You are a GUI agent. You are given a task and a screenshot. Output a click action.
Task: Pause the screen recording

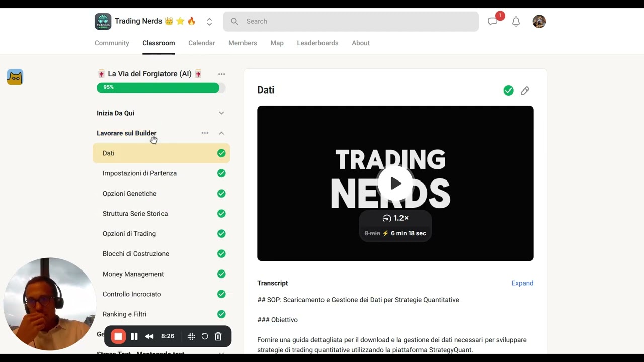pos(134,337)
